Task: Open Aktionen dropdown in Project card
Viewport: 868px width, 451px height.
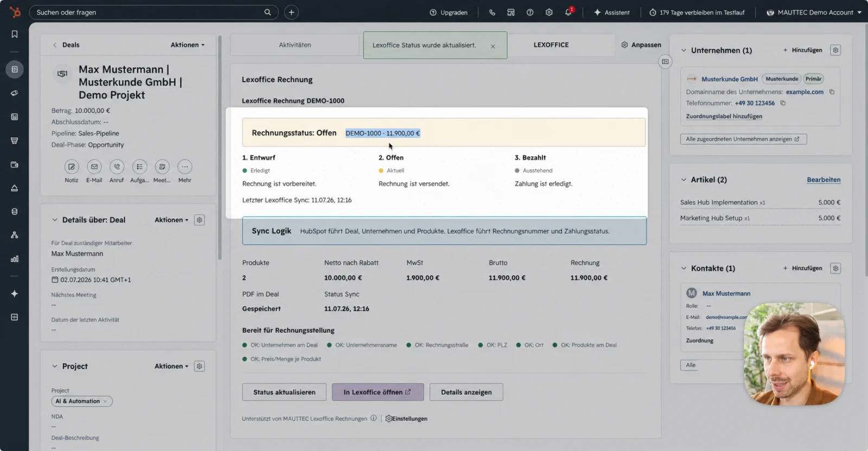Action: click(x=171, y=366)
